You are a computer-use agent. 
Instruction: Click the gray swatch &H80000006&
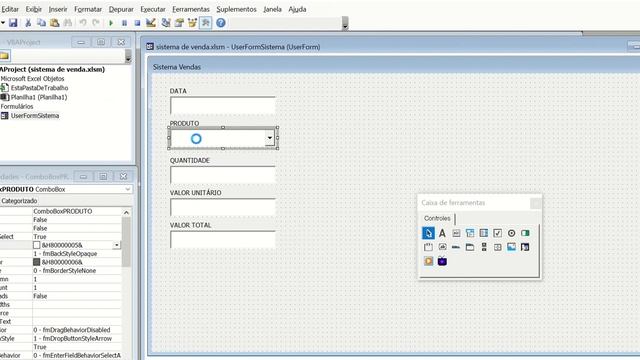tap(36, 262)
